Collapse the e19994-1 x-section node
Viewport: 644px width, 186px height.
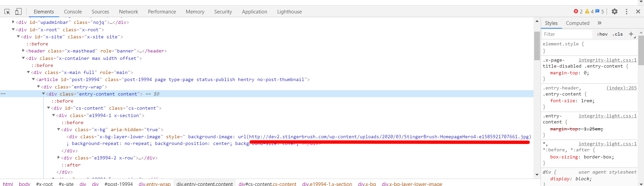point(54,115)
